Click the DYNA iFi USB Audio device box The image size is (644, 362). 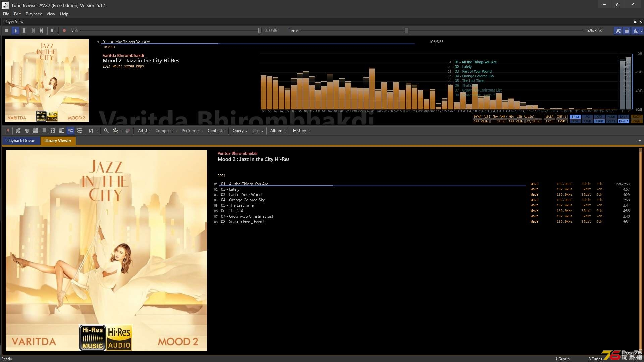[x=507, y=117]
